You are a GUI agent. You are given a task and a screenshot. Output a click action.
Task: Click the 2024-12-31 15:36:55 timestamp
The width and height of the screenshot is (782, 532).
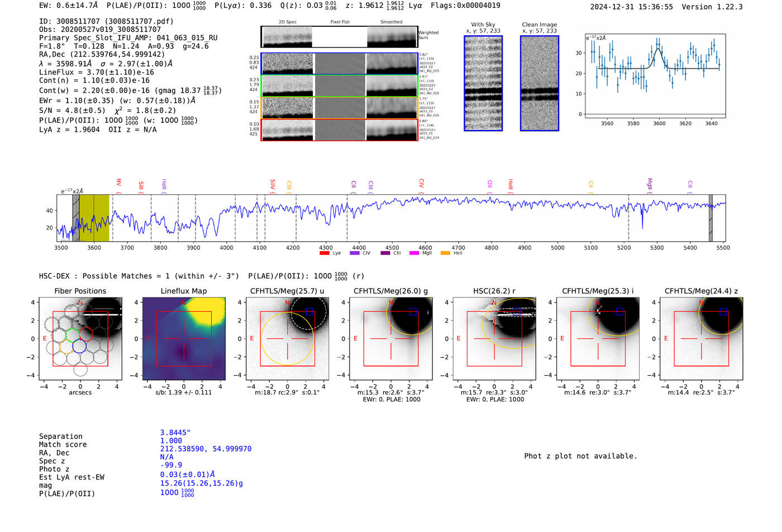pyautogui.click(x=632, y=7)
